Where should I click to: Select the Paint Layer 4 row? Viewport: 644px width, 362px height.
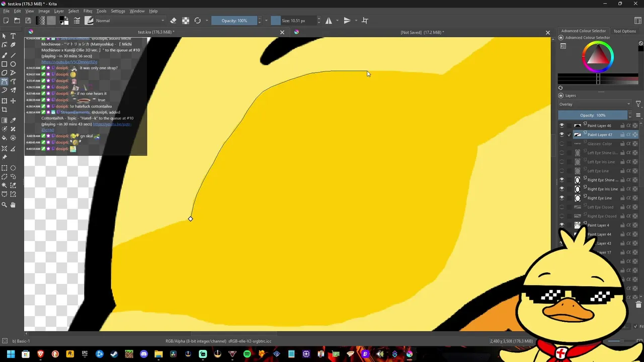(598, 225)
